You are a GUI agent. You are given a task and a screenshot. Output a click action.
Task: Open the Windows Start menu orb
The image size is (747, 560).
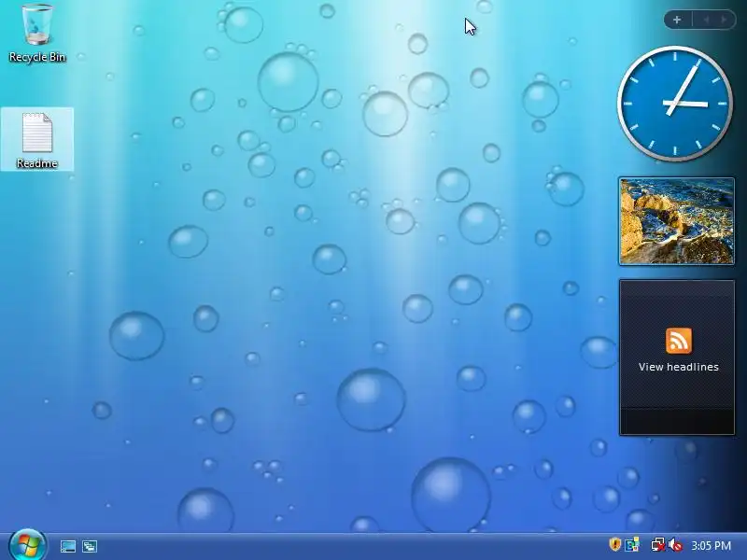27,545
